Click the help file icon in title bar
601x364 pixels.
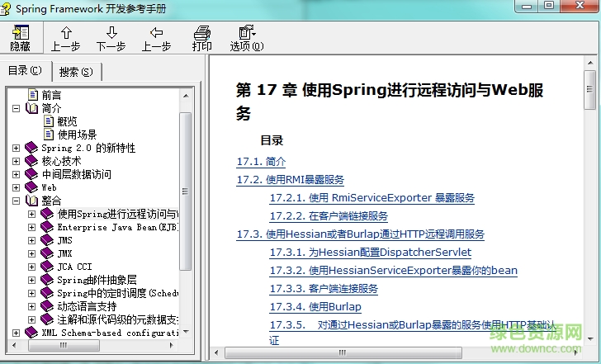(5, 9)
